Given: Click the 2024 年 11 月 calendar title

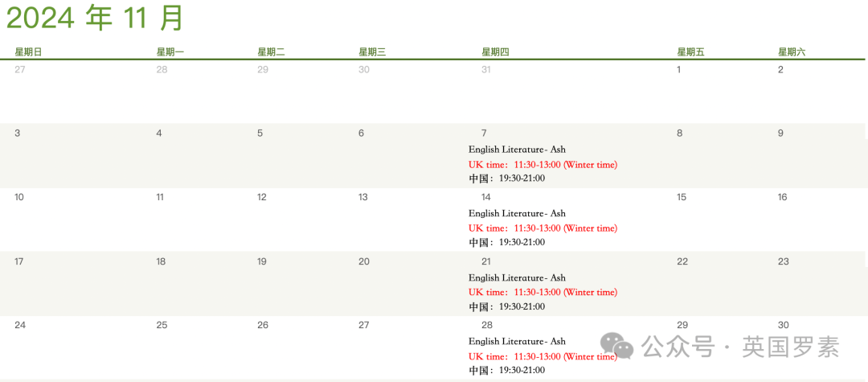Looking at the screenshot, I should click(95, 18).
